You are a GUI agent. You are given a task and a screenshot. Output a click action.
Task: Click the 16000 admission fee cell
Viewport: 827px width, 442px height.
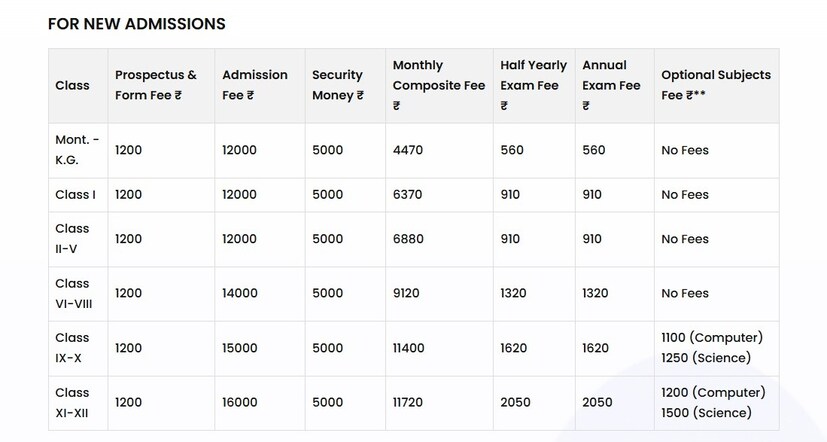point(239,403)
